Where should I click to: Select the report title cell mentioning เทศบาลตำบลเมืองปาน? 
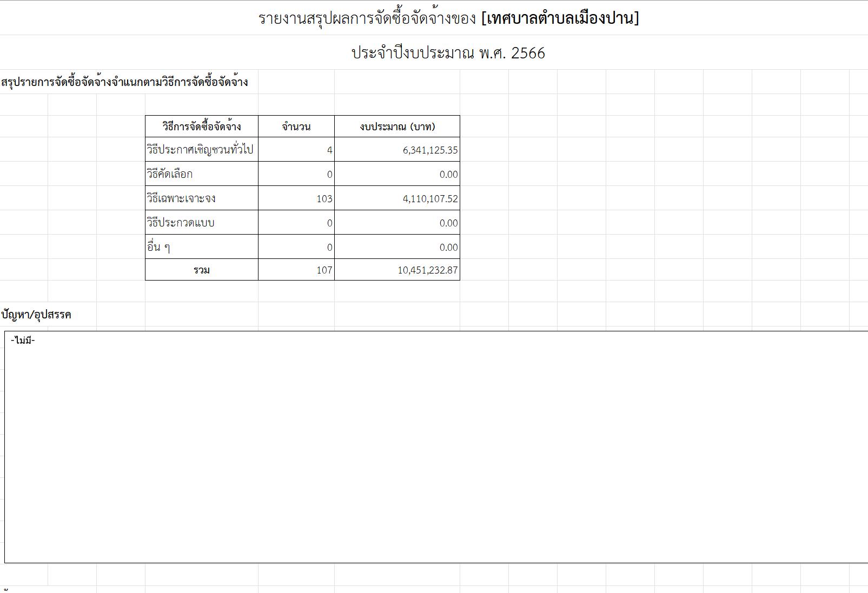pyautogui.click(x=448, y=18)
